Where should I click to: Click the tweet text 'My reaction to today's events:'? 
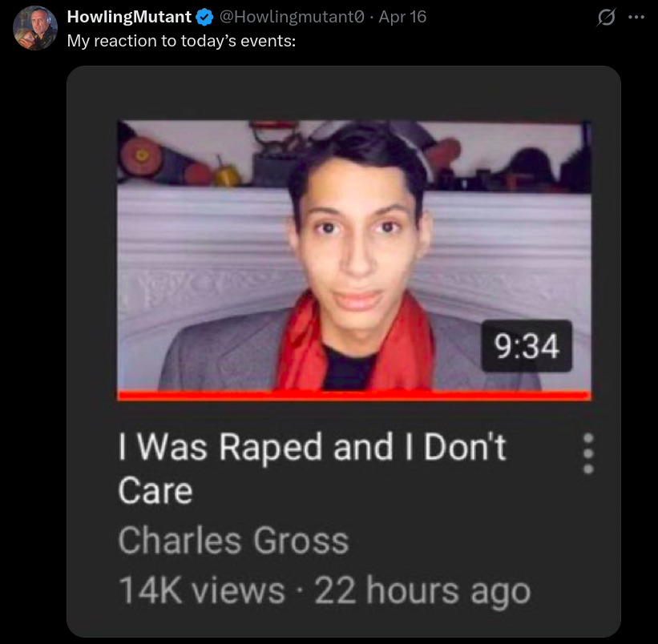coord(181,40)
